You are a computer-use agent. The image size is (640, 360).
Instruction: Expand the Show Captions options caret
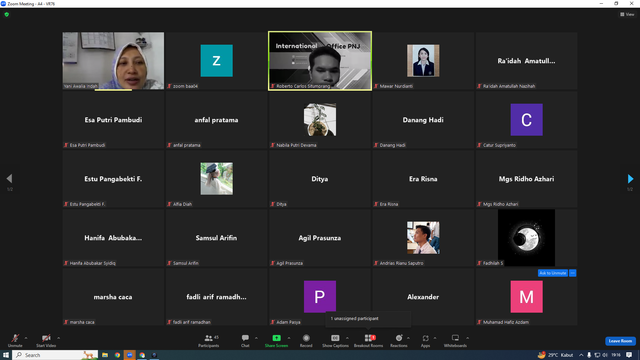(347, 338)
